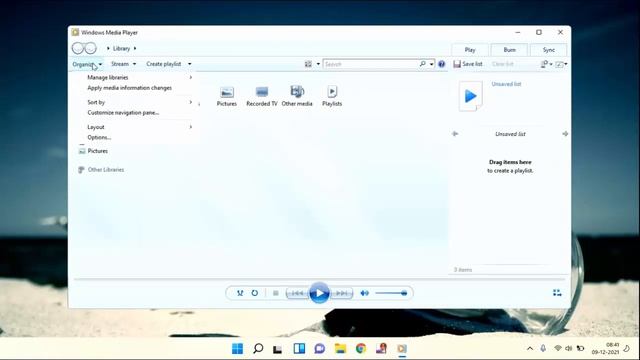The image size is (640, 360).
Task: Click the large Play button
Action: coord(319,293)
